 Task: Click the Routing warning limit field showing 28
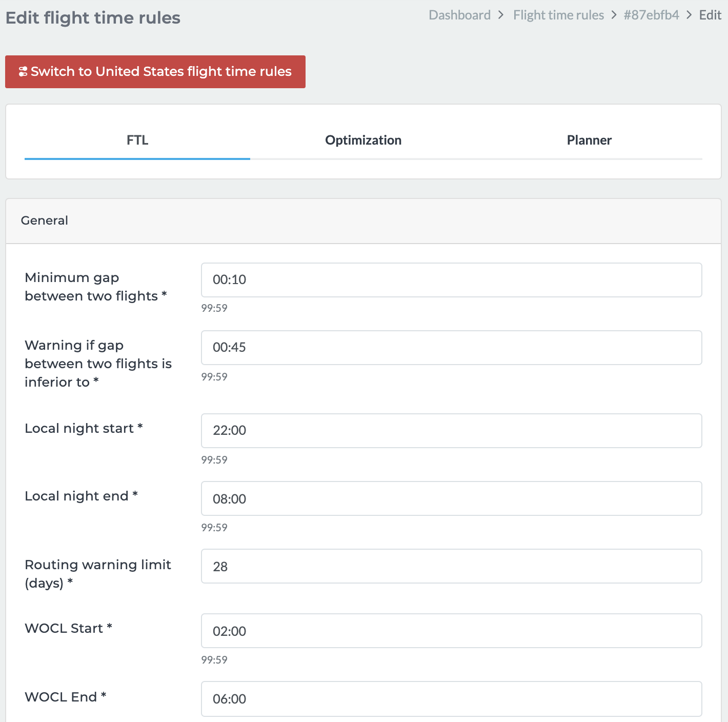point(451,566)
